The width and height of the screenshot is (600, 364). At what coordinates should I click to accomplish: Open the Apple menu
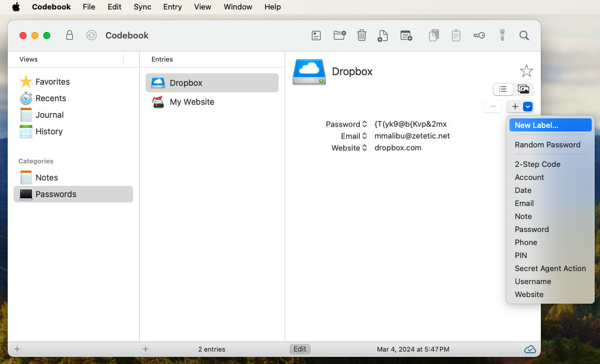pyautogui.click(x=16, y=7)
